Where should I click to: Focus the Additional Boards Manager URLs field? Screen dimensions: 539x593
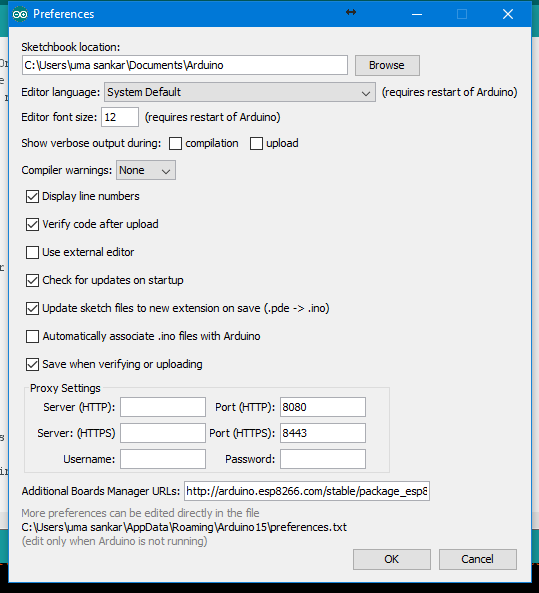(307, 491)
